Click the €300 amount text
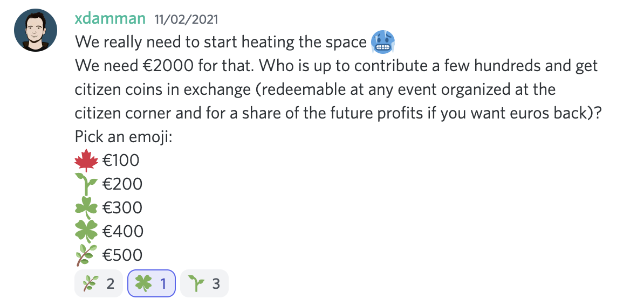The width and height of the screenshot is (644, 306). pyautogui.click(x=122, y=208)
